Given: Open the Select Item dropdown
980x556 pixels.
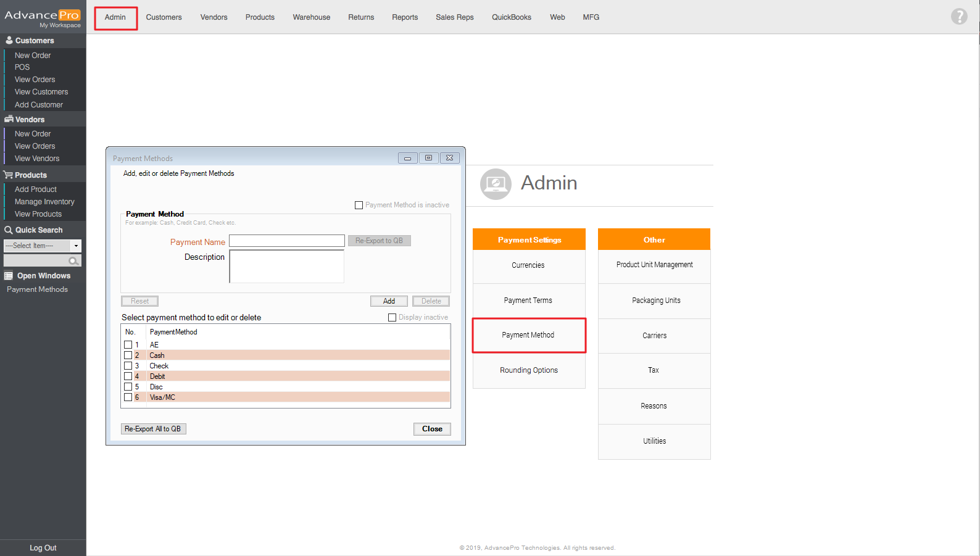Looking at the screenshot, I should (x=76, y=246).
